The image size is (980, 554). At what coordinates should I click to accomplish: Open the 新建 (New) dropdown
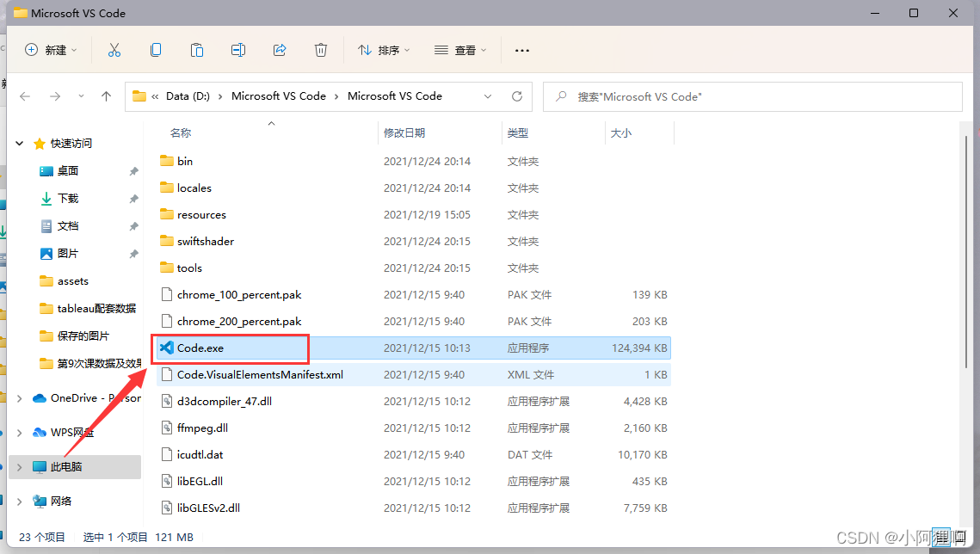(51, 50)
